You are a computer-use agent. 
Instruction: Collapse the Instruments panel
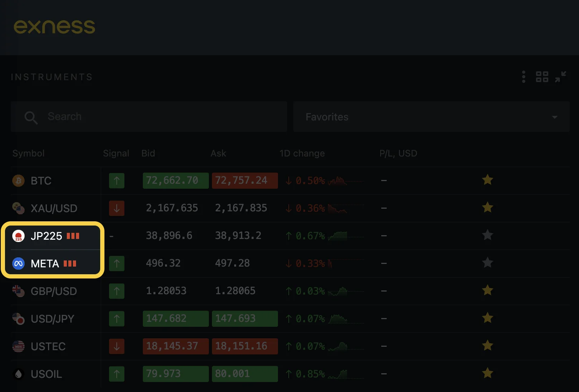[561, 77]
